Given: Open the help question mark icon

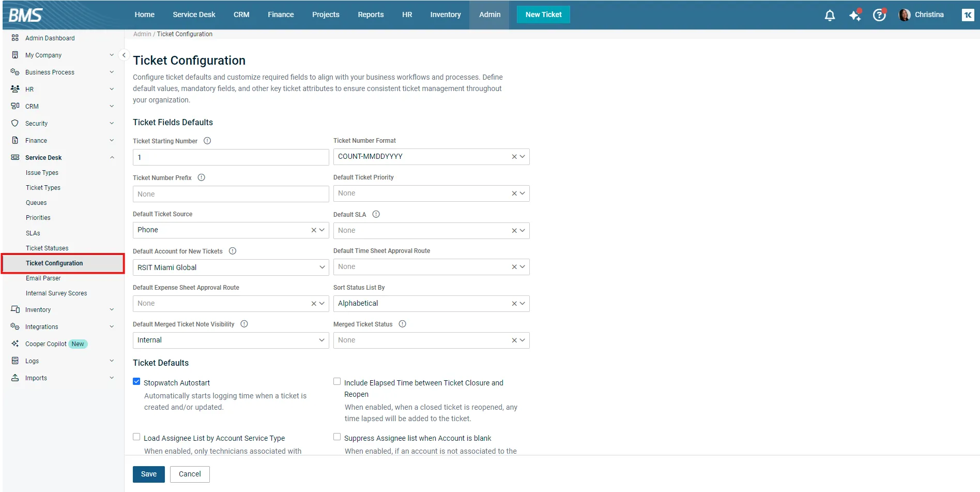Looking at the screenshot, I should point(879,15).
